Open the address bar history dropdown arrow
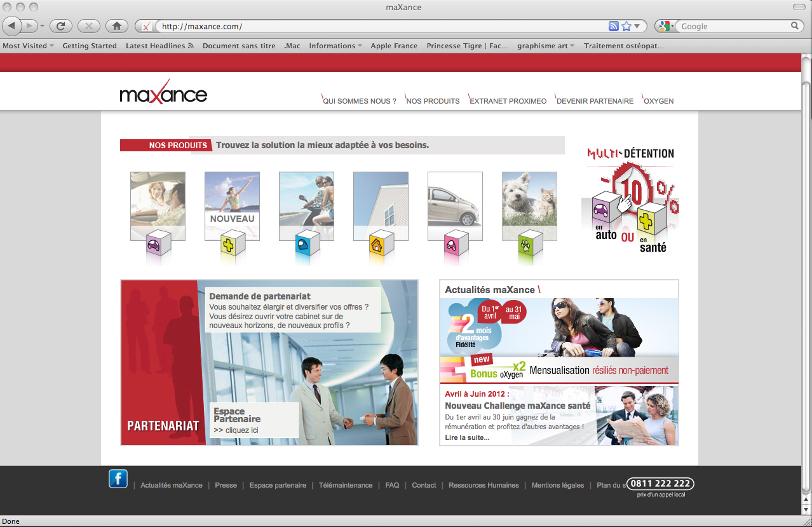Screen dimensions: 812x527 tap(638, 27)
